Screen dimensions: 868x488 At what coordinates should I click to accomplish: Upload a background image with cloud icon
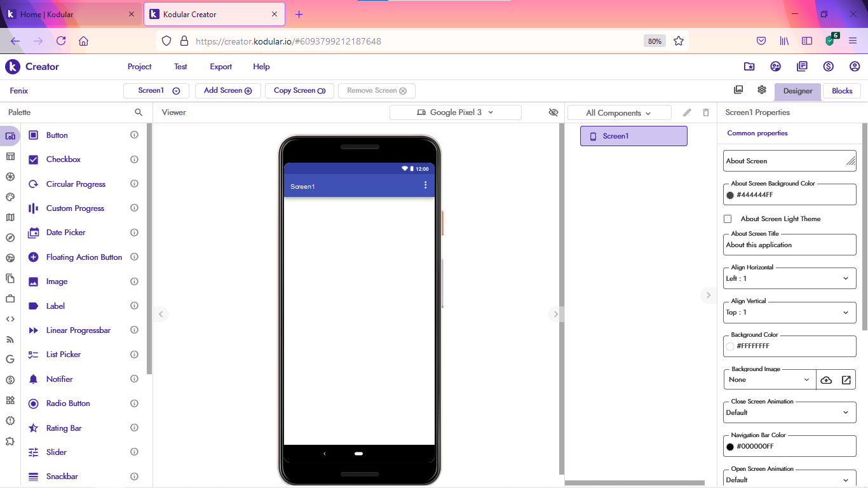point(826,380)
